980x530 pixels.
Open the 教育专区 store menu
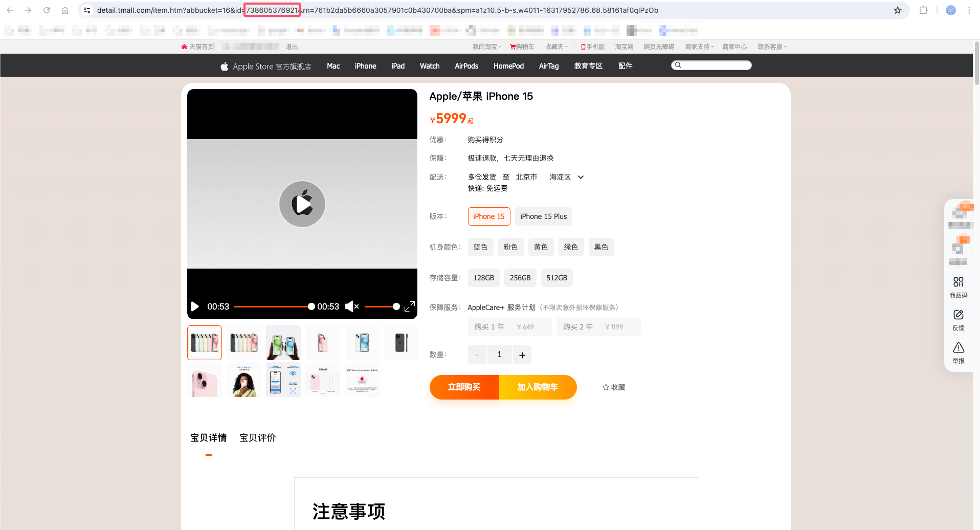pos(589,66)
